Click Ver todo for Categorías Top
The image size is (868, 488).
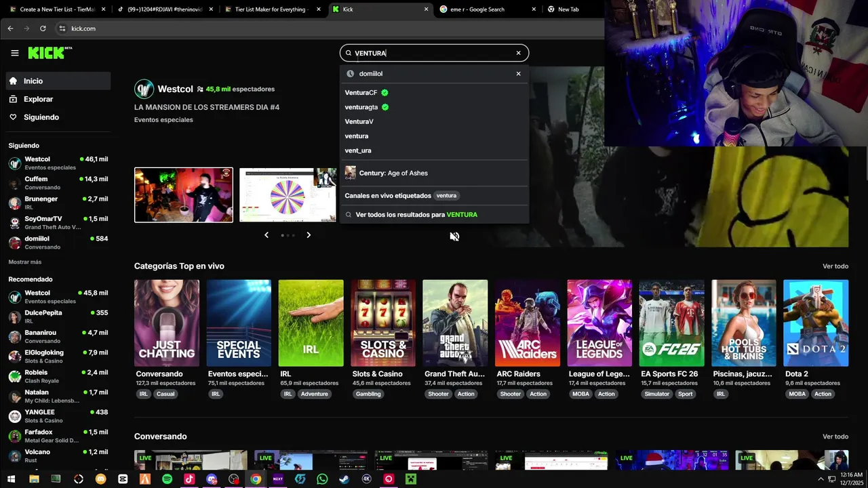(x=835, y=266)
